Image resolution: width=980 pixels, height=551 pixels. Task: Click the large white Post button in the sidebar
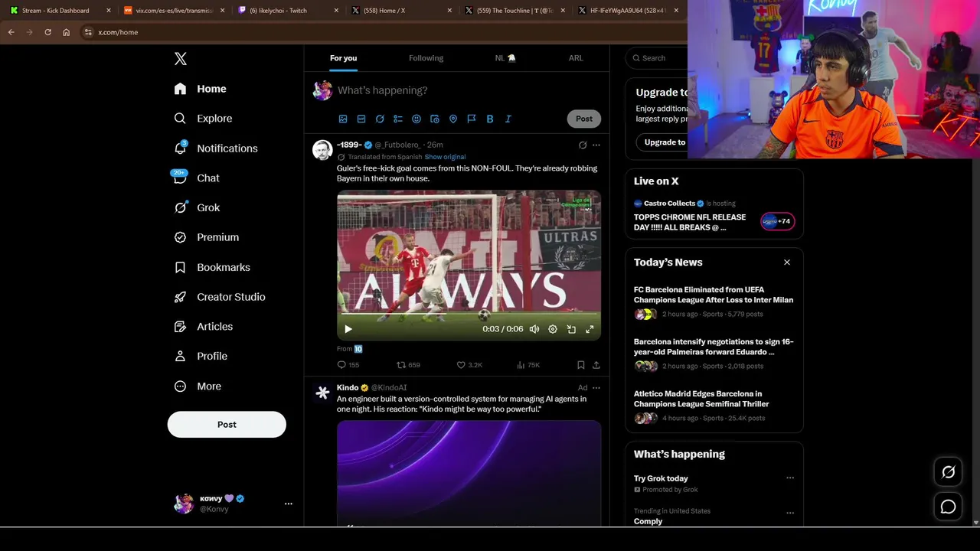[x=227, y=425]
